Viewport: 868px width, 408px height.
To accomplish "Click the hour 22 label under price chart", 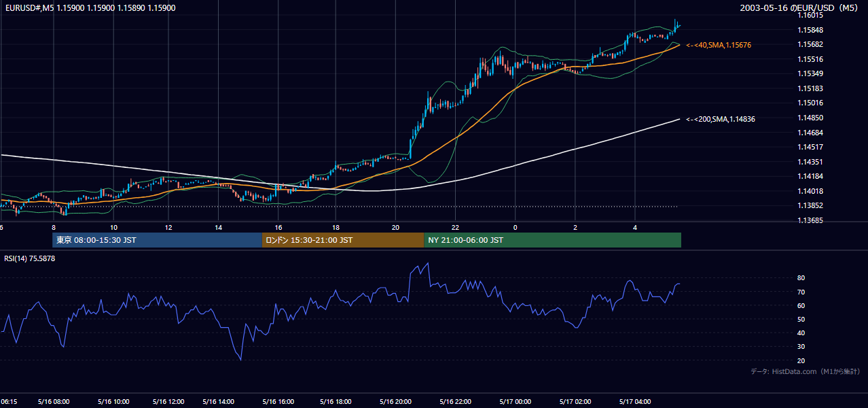I will pos(455,227).
